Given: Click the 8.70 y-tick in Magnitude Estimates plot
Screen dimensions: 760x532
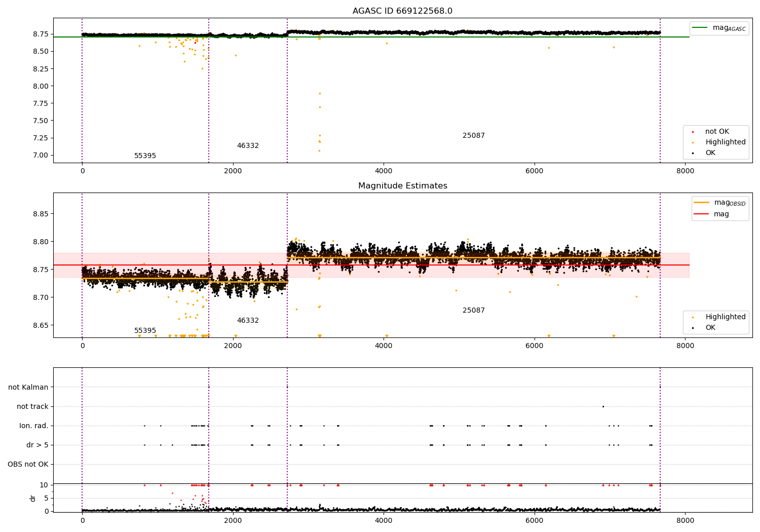Looking at the screenshot, I should tap(41, 298).
